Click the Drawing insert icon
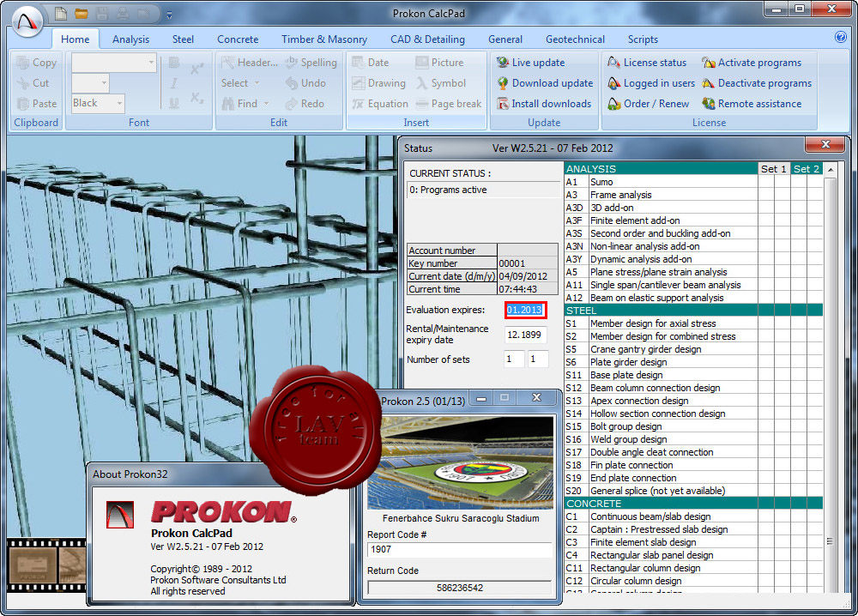This screenshot has height=616, width=858. [x=358, y=83]
